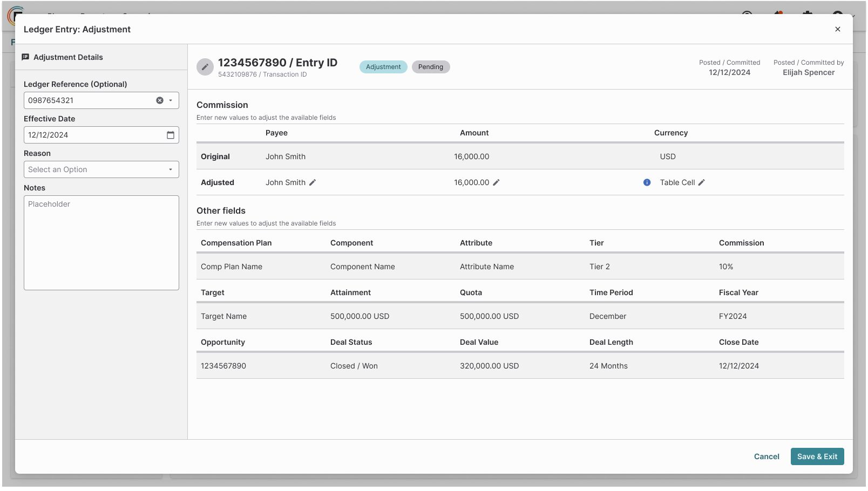
Task: Click the December time period cell
Action: [608, 316]
